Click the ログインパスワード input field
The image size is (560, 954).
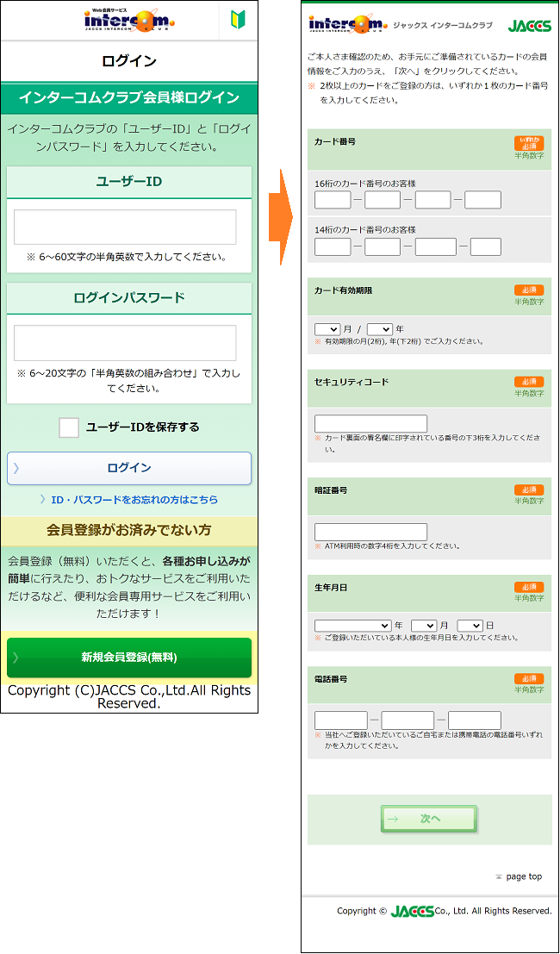click(125, 343)
